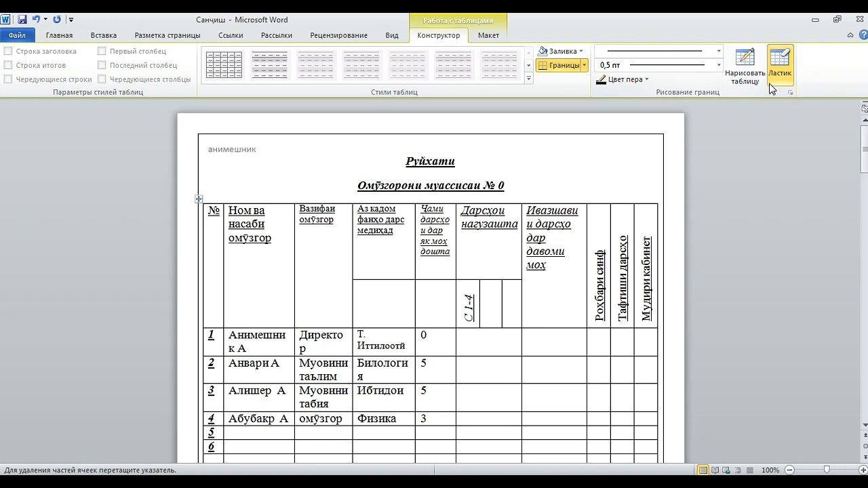Zoom out with the minus button

click(789, 470)
